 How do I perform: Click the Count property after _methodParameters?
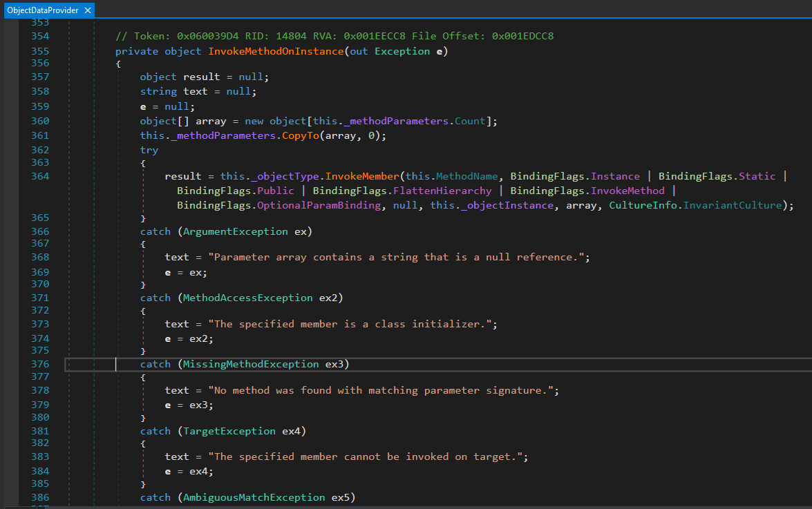(x=470, y=121)
